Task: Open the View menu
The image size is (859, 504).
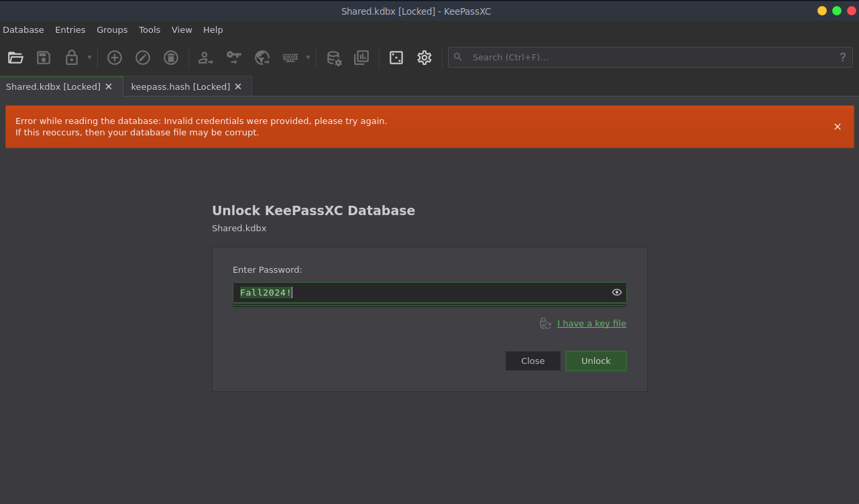Action: pos(182,30)
